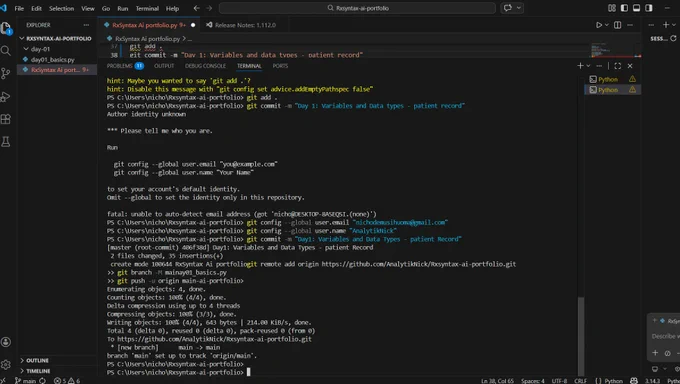Collapse the RXSYNTAX-AI-PORTFOLIO folder section

(x=56, y=39)
